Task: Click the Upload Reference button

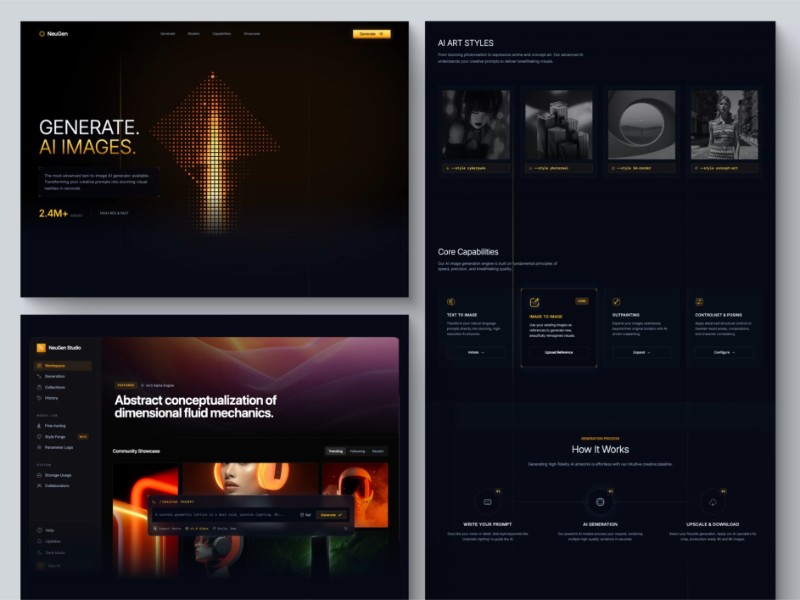Action: coord(558,352)
